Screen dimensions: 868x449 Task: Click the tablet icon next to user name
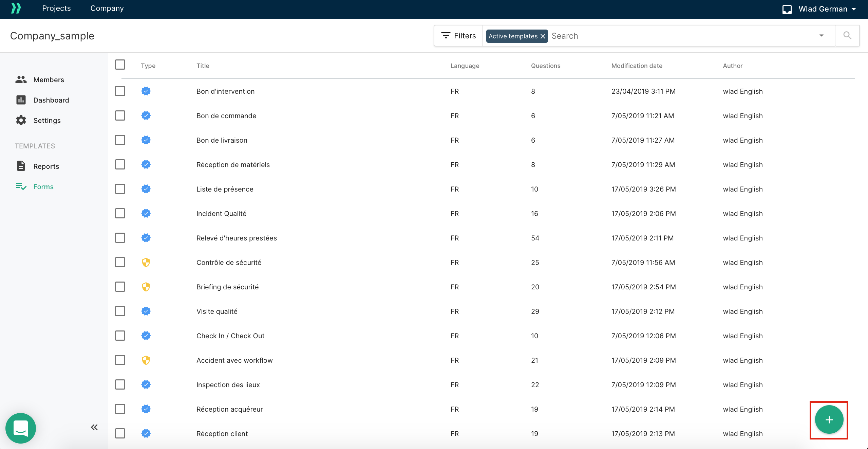[787, 9]
